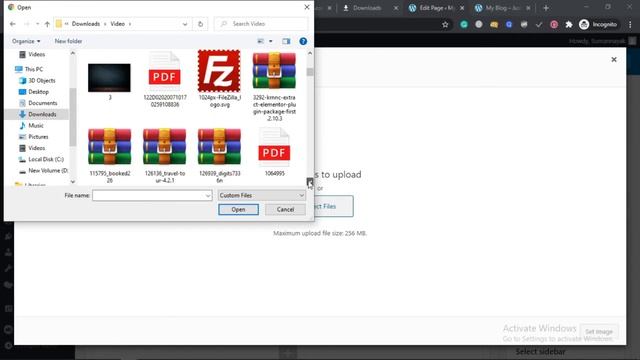Select the 126136_travel-tour archive
The width and height of the screenshot is (640, 360).
pos(164,156)
